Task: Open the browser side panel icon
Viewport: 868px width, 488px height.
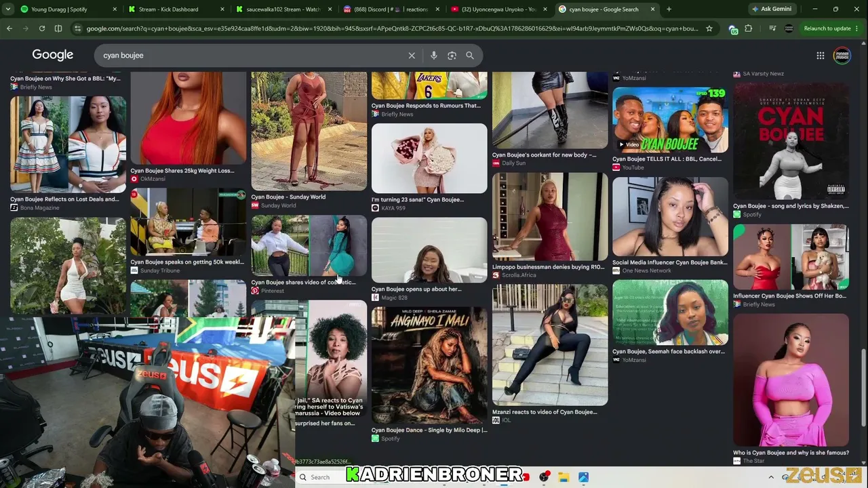Action: [x=58, y=28]
